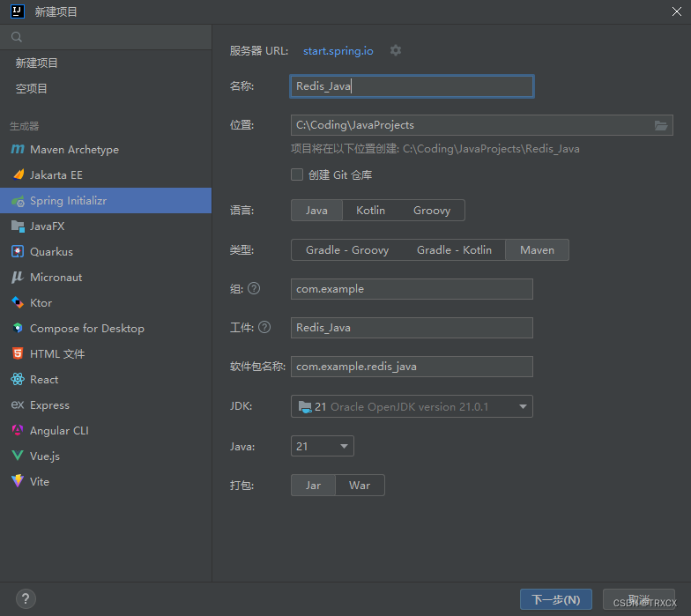691x616 pixels.
Task: Choose Gradle - Groovy build type
Action: [347, 250]
